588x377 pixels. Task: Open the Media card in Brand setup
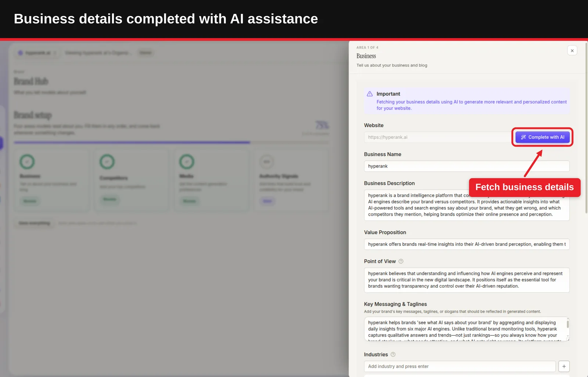pos(212,180)
